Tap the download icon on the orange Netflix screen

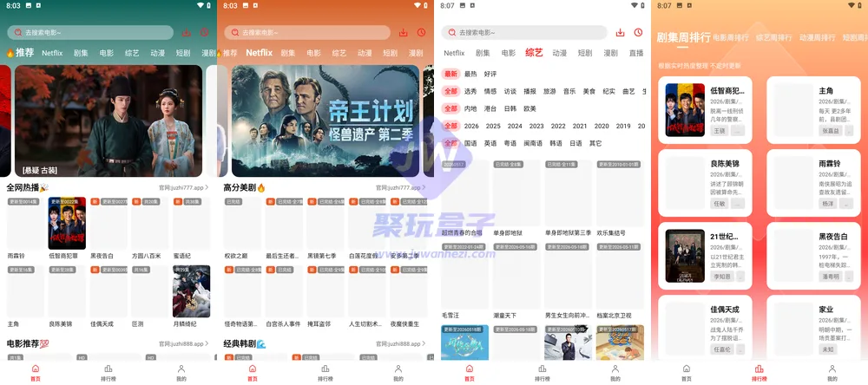(403, 33)
